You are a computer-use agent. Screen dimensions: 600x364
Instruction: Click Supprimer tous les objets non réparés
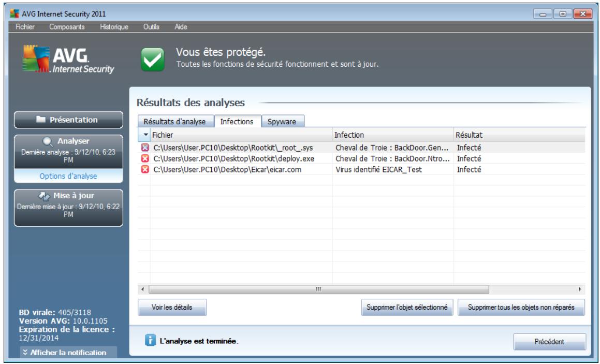click(521, 308)
